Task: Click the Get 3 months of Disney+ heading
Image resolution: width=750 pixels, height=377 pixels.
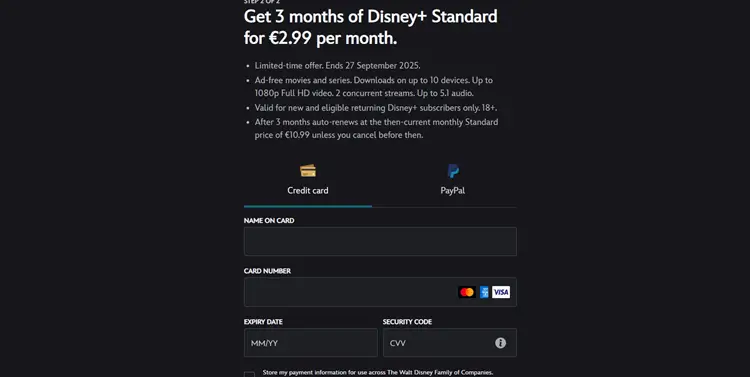Action: (371, 27)
